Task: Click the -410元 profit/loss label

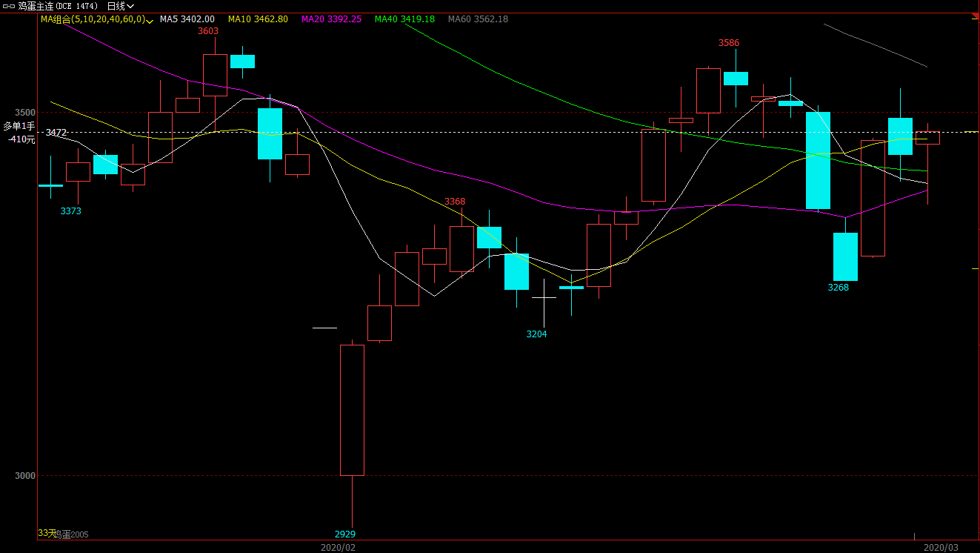Action: click(x=21, y=139)
